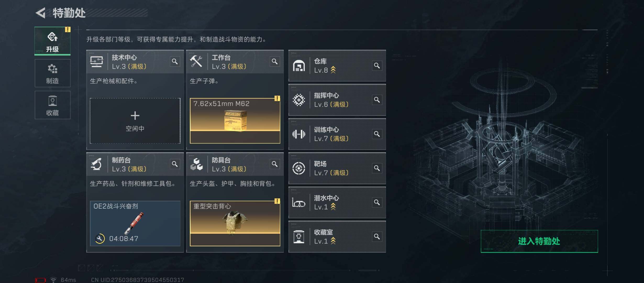Click the magnifier icon on 防具台
Screen dimensions: 644x283
275,164
